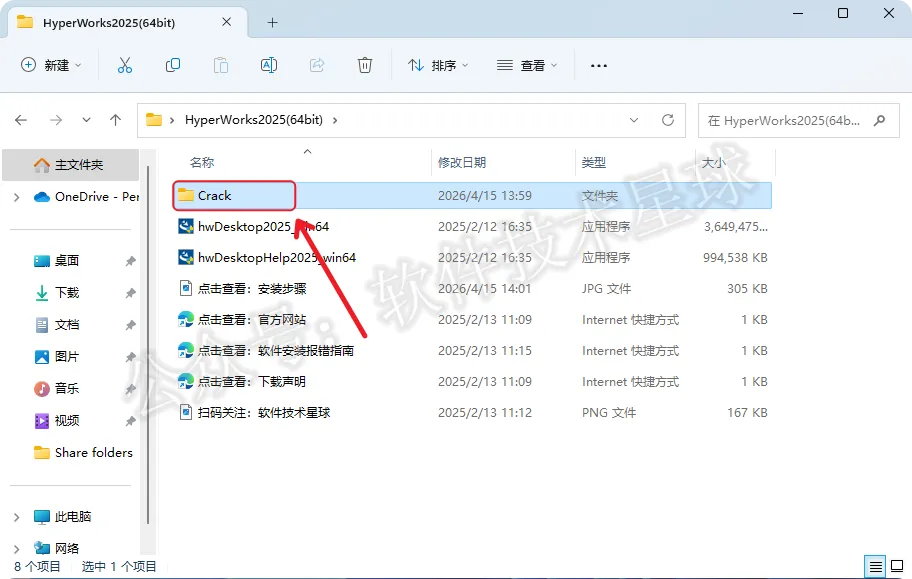Click date 2026/4/15 14:01
The image size is (912, 579).
point(484,289)
